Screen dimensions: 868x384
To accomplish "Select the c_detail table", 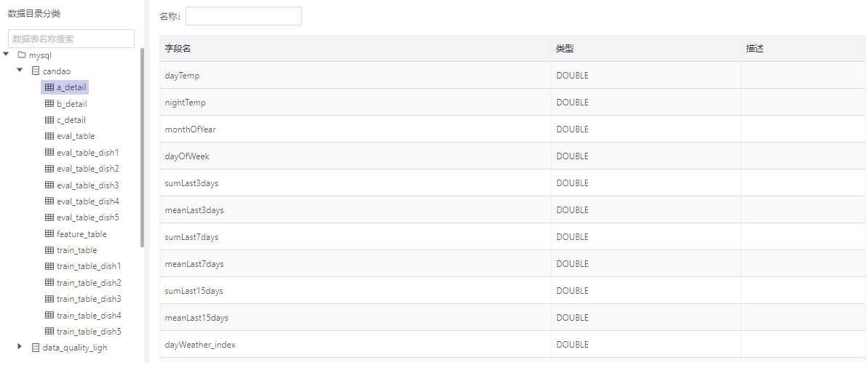I will click(71, 120).
